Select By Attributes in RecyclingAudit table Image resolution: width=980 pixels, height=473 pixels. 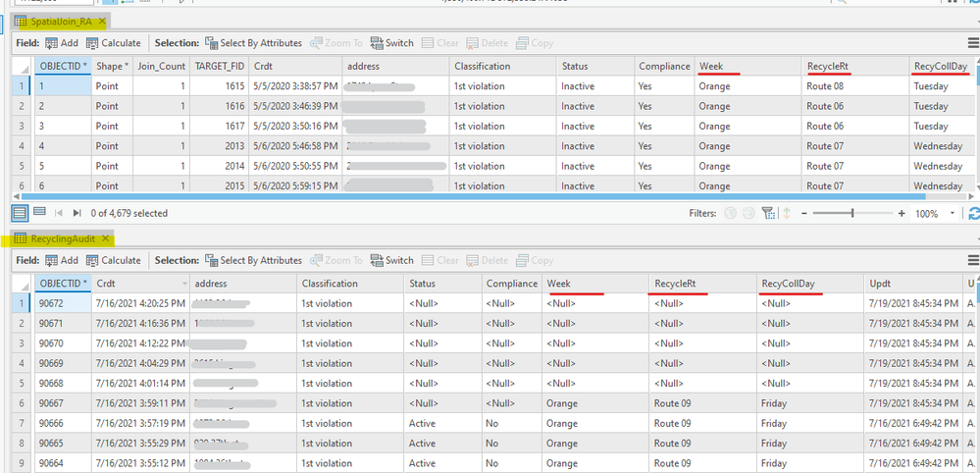[254, 261]
